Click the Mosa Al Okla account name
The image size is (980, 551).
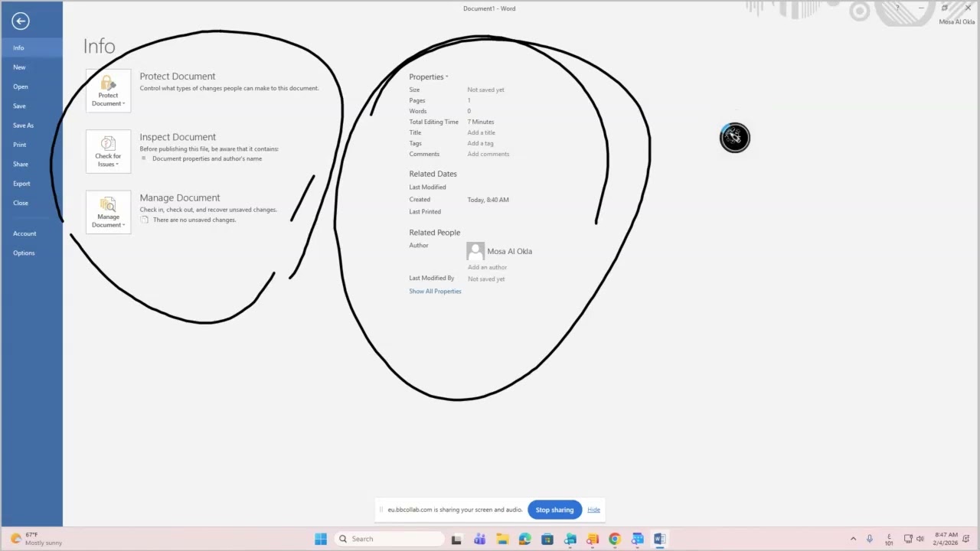[x=957, y=22]
